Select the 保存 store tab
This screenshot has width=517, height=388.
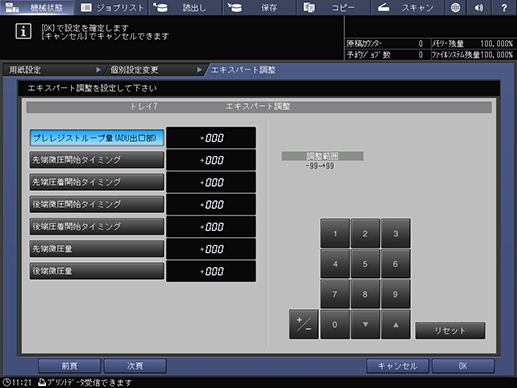(259, 7)
